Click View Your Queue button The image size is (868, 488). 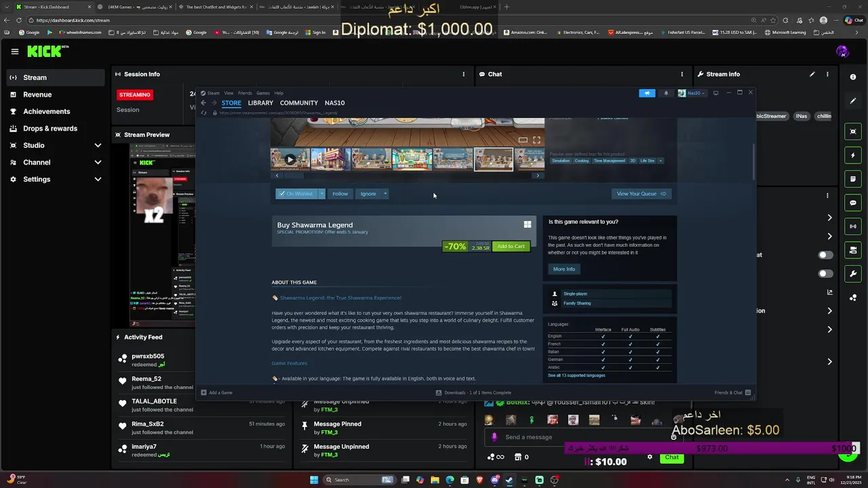click(642, 194)
